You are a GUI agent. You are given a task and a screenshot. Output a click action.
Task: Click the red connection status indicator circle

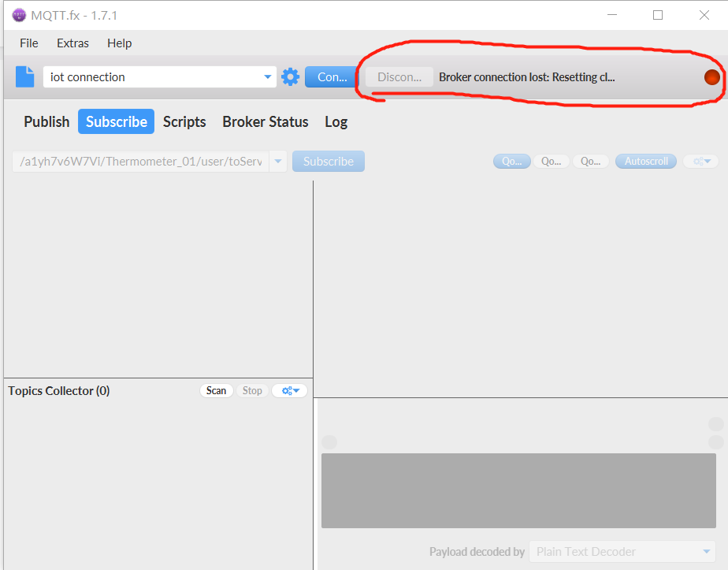(711, 77)
